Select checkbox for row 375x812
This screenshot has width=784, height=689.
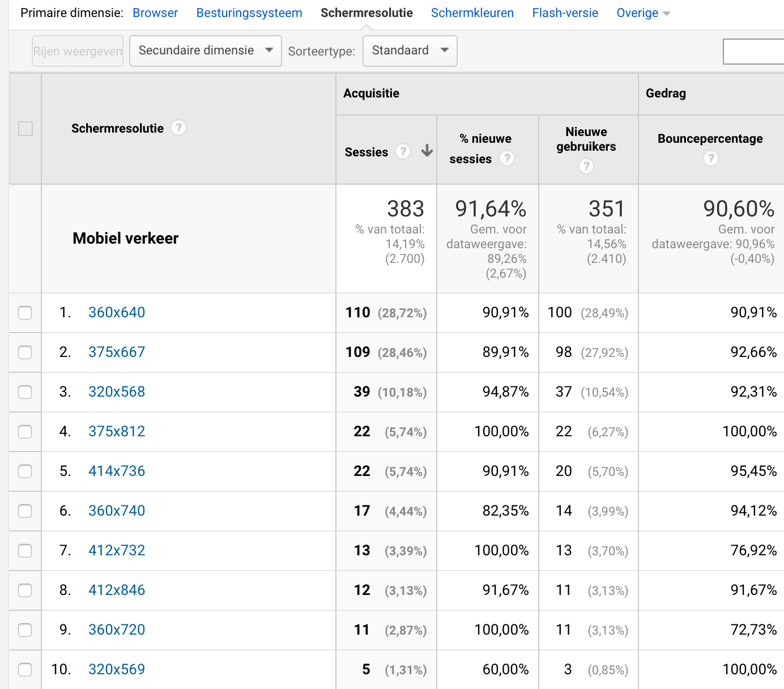[x=25, y=432]
